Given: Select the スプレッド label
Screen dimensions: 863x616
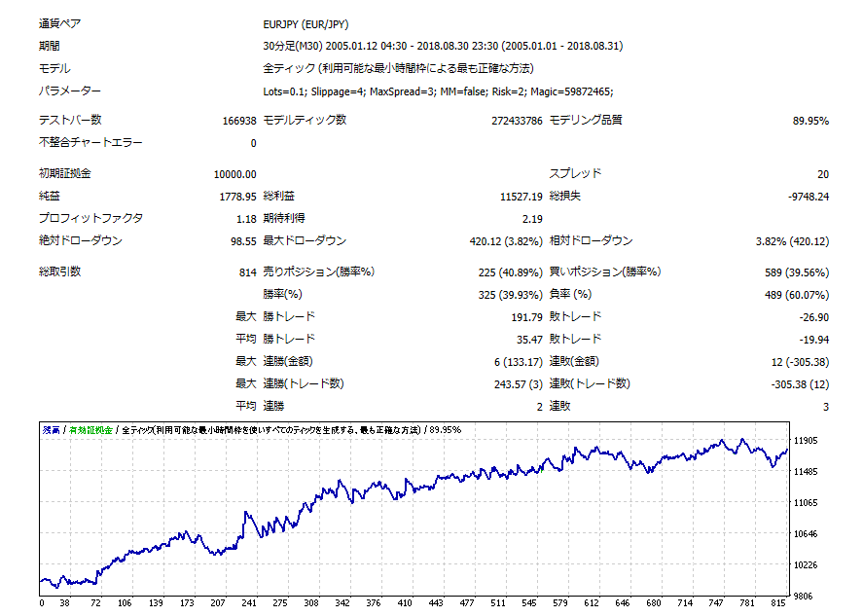Looking at the screenshot, I should click(x=575, y=173).
